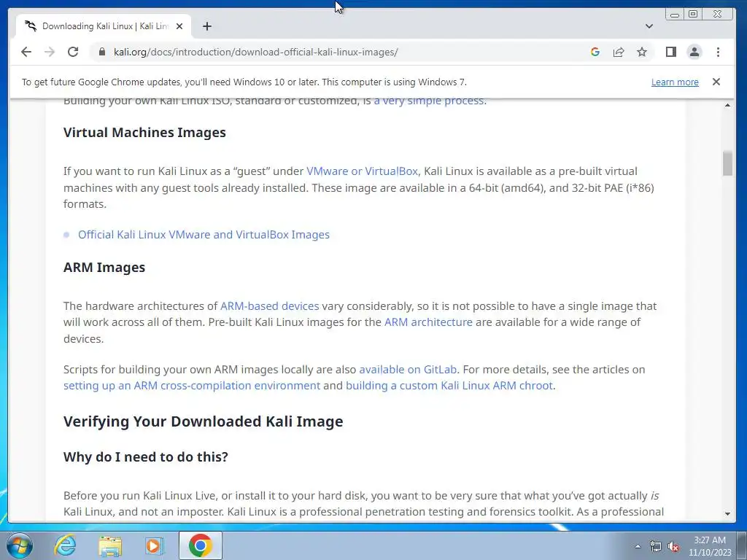The image size is (747, 560).
Task: Open the ARM-based devices link
Action: [270, 306]
